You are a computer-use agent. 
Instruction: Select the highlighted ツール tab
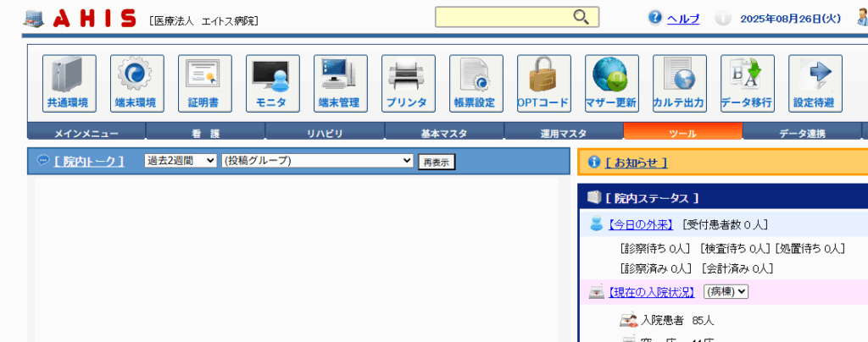coord(683,133)
